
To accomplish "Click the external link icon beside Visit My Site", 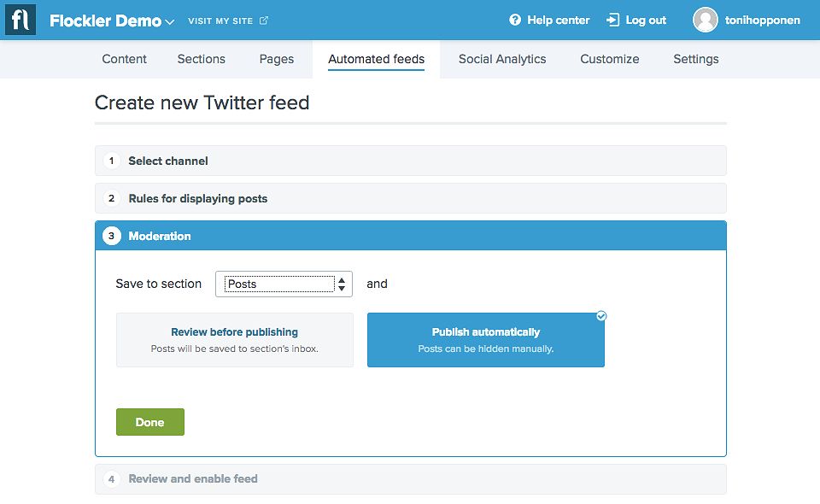I will click(x=264, y=21).
